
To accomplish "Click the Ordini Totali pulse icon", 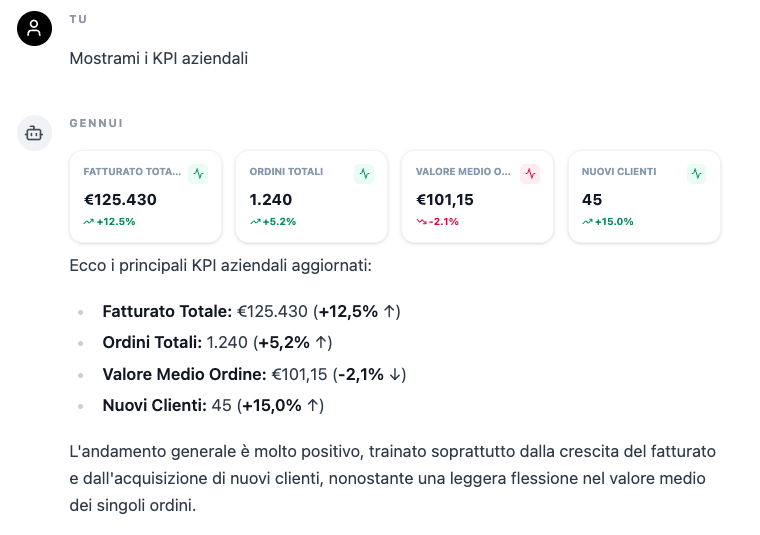I will click(x=364, y=173).
